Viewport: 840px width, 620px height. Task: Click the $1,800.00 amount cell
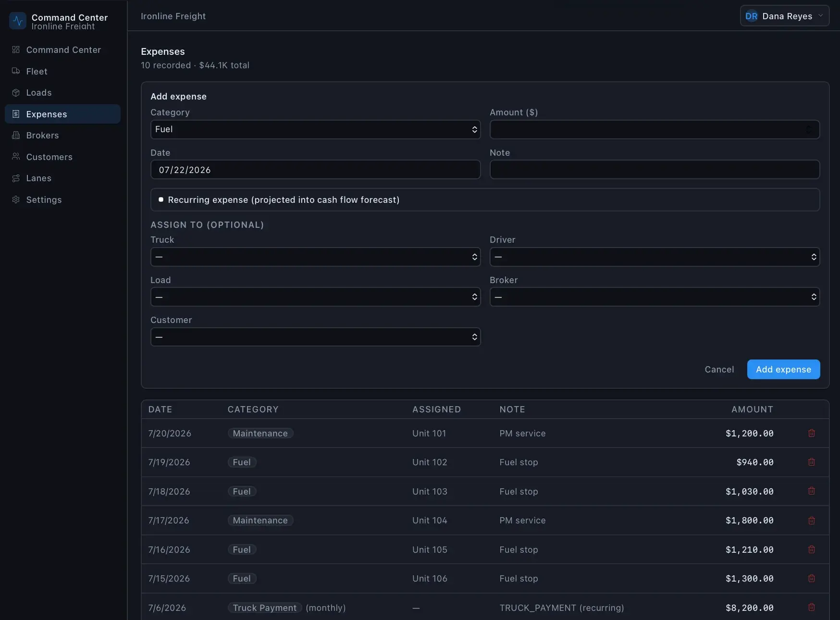(x=749, y=520)
